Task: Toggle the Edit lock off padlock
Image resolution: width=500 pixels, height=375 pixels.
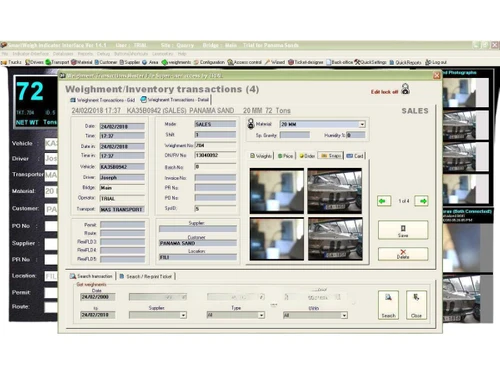Action: point(405,89)
